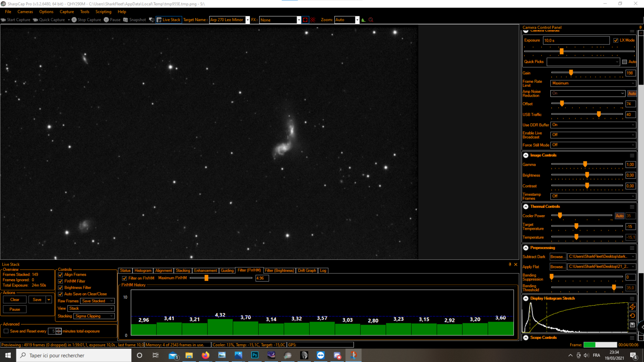Click the Start Capture toolbar button
Viewport: 644px width, 362px height.
(x=16, y=20)
